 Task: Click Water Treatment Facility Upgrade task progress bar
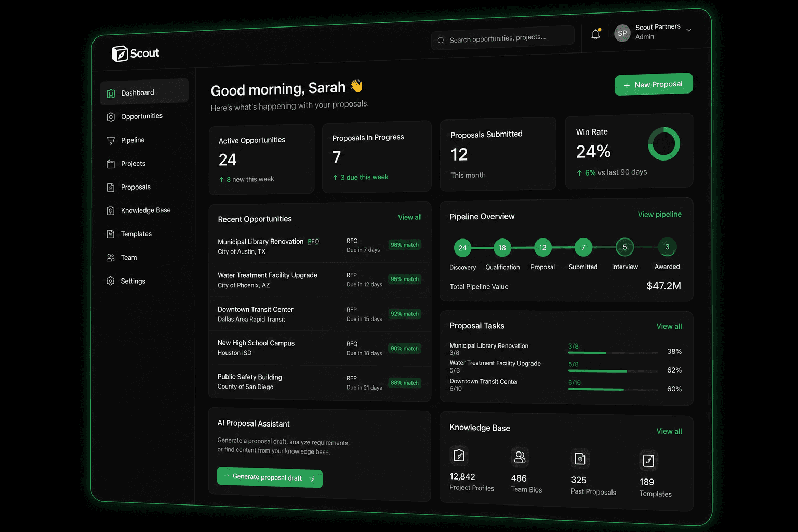(x=613, y=371)
